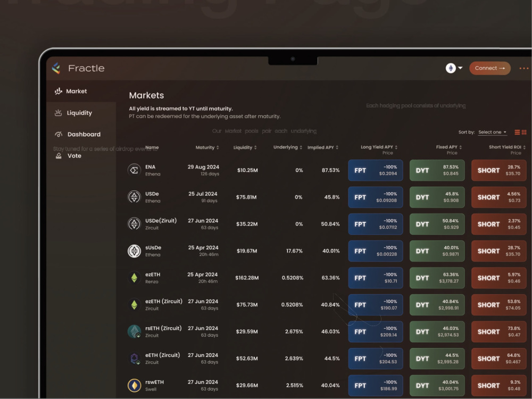The height and width of the screenshot is (399, 532).
Task: Click FPT button priced $10.71
Action: pyautogui.click(x=375, y=278)
